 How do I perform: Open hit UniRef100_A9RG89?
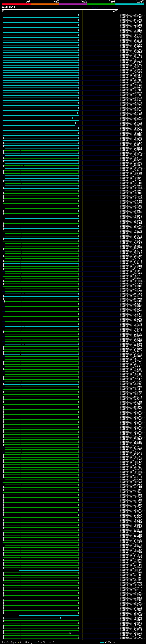(131, 128)
